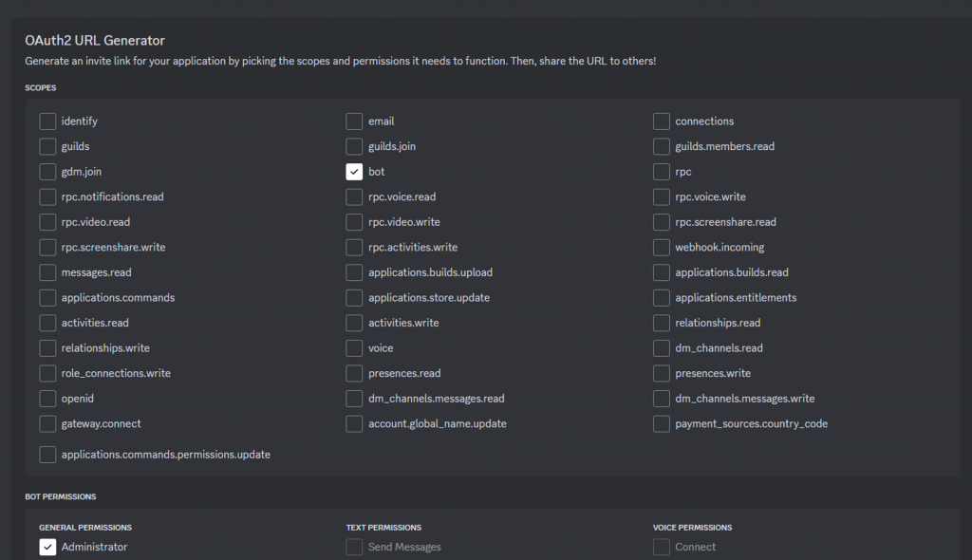972x560 pixels.
Task: Uncheck the Administrator permission checkbox
Action: (x=47, y=547)
